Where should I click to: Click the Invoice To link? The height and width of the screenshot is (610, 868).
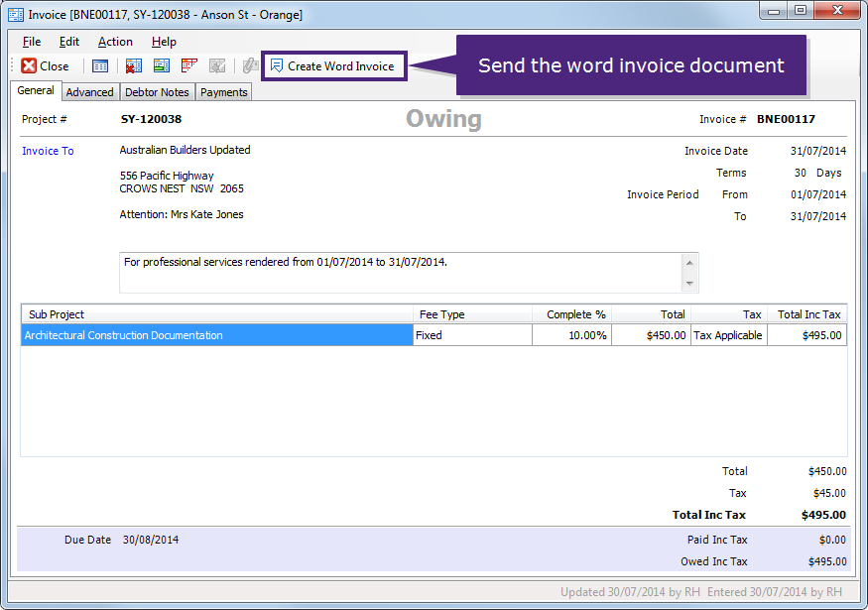tap(47, 150)
